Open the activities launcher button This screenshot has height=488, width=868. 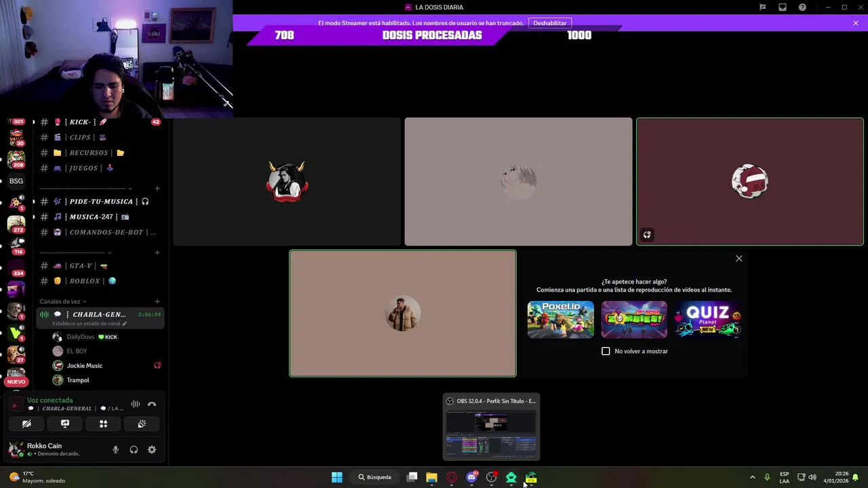point(104,424)
